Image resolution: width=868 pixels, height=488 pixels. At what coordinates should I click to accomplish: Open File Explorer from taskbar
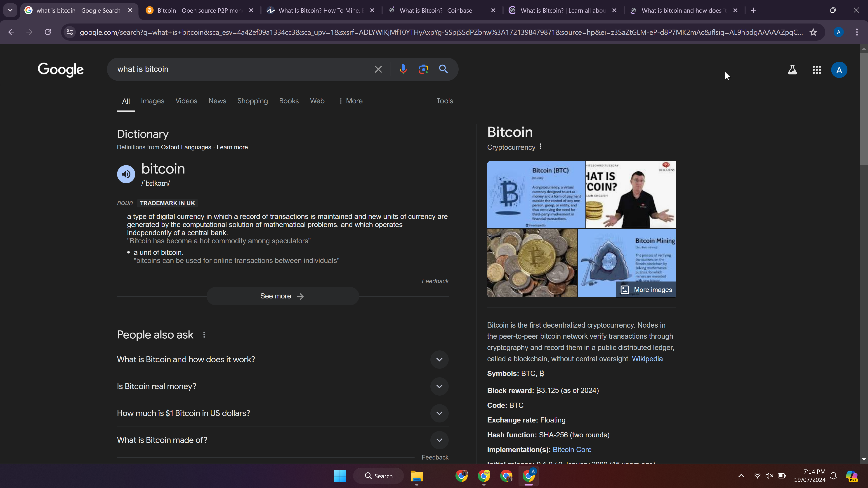[416, 476]
